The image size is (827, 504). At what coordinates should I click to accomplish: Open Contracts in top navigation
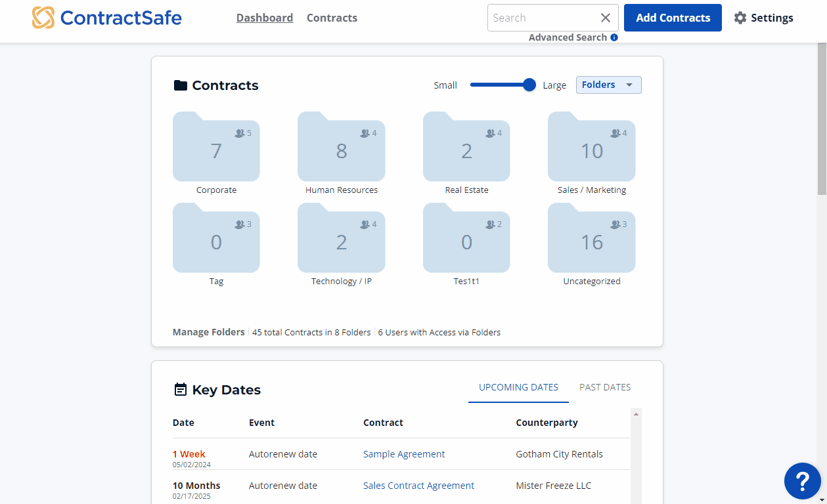332,18
